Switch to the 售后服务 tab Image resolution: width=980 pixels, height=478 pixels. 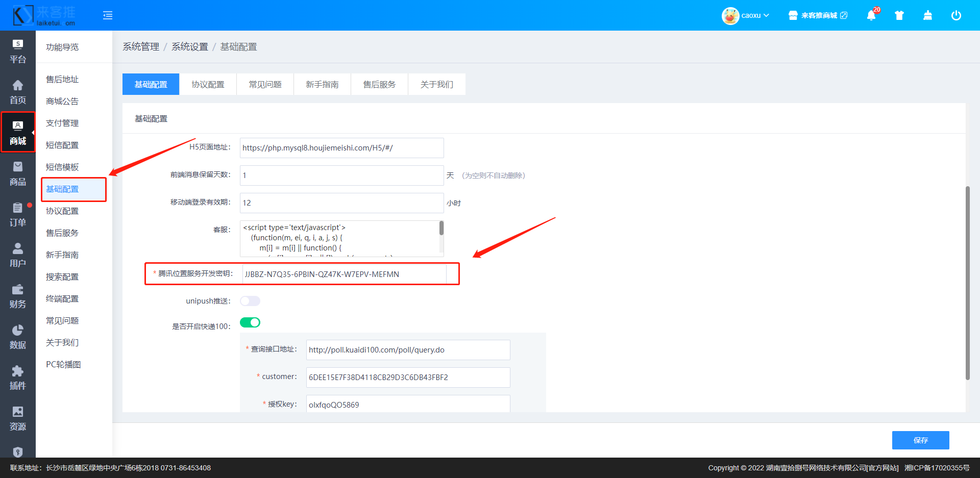click(380, 84)
